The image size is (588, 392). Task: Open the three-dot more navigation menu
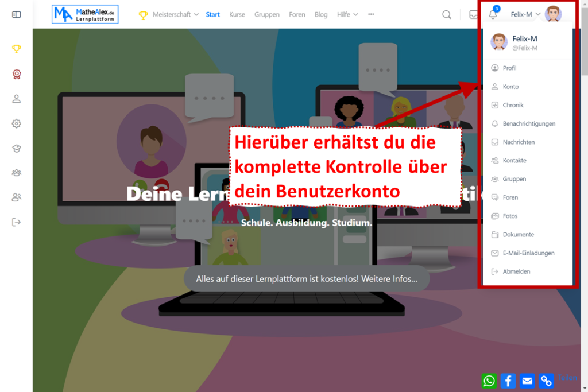[371, 14]
